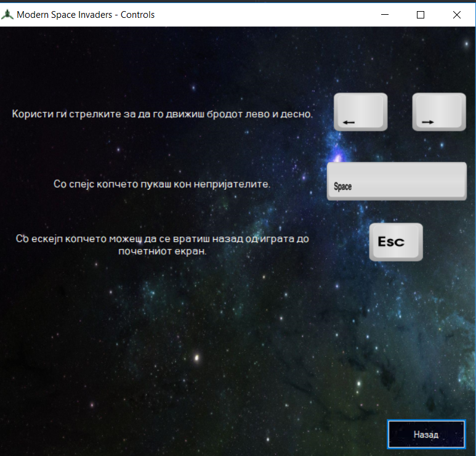The height and width of the screenshot is (456, 476).
Task: Close the Controls window
Action: [x=456, y=15]
